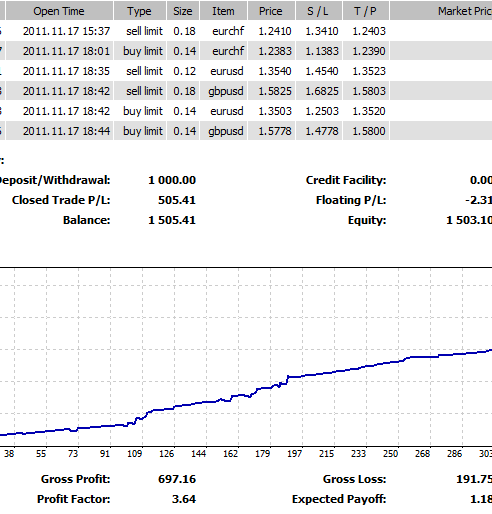Click take profit value 1.5800
This screenshot has height=514, width=492.
[369, 131]
